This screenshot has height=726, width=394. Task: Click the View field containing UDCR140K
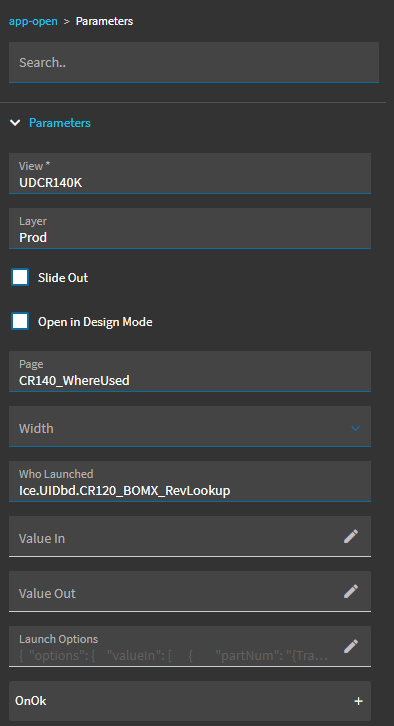coord(190,173)
